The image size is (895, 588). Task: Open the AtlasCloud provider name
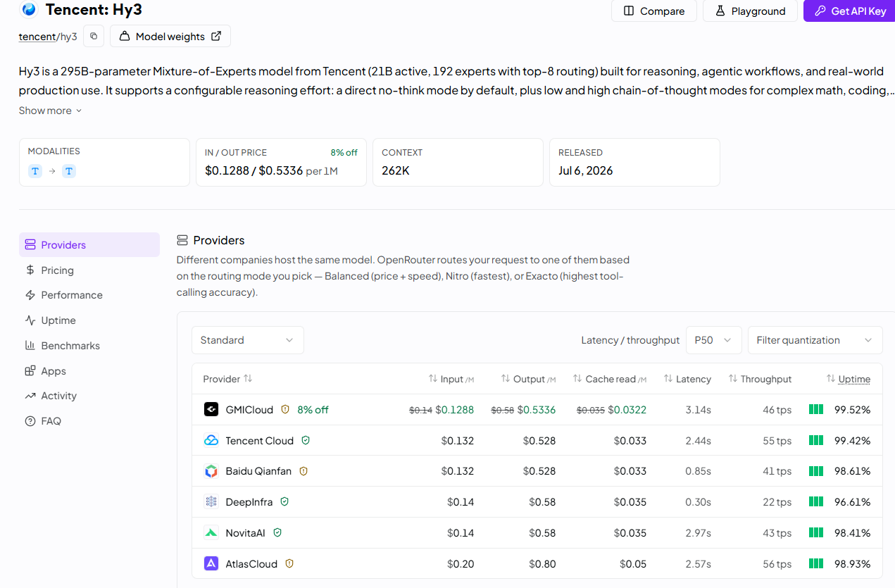251,564
